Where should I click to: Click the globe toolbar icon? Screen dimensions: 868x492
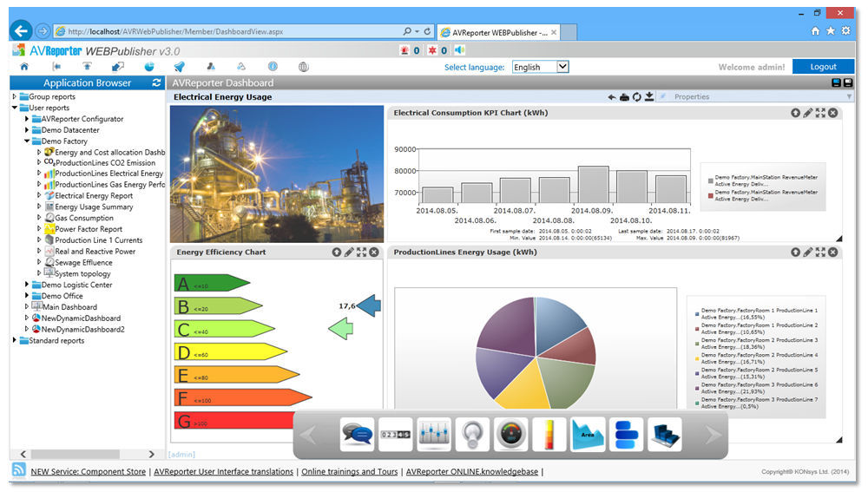click(x=303, y=67)
